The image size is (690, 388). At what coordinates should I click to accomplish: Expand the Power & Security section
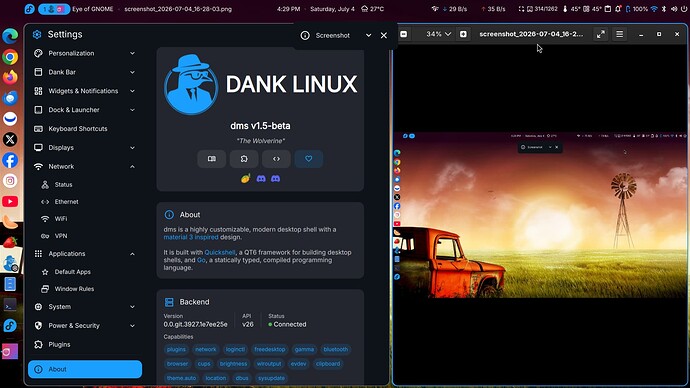coord(84,326)
